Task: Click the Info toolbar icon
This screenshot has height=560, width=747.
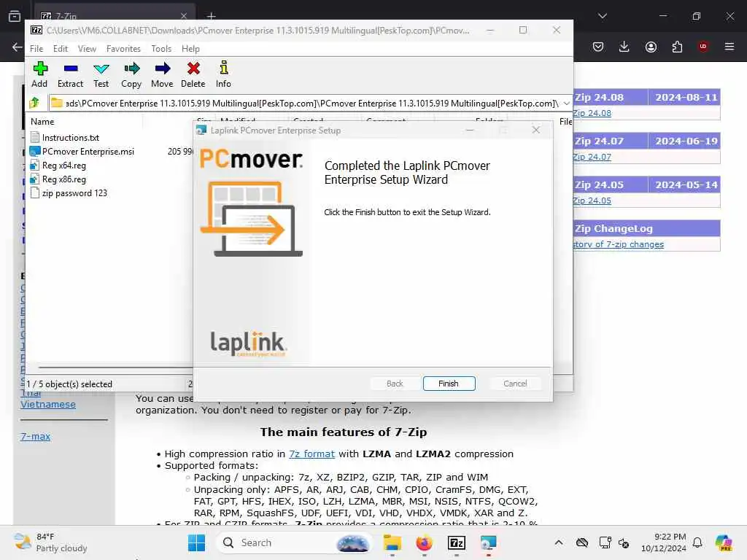Action: pyautogui.click(x=223, y=74)
